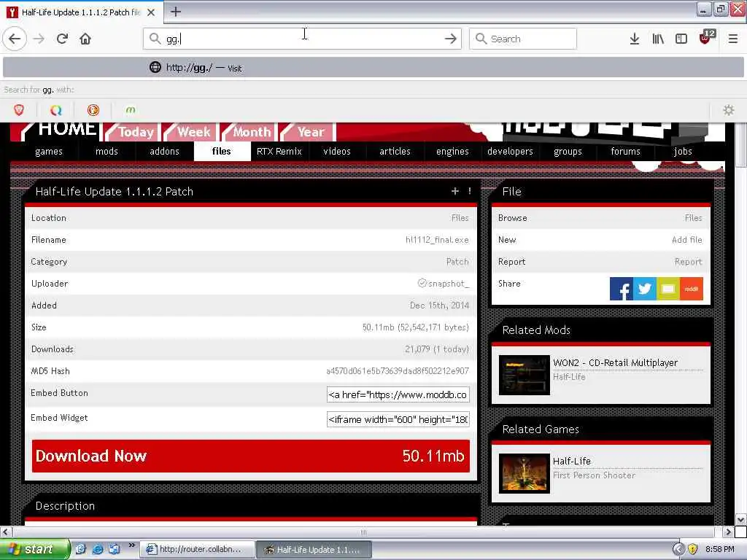Open the games menu item
Image resolution: width=747 pixels, height=560 pixels.
point(49,152)
